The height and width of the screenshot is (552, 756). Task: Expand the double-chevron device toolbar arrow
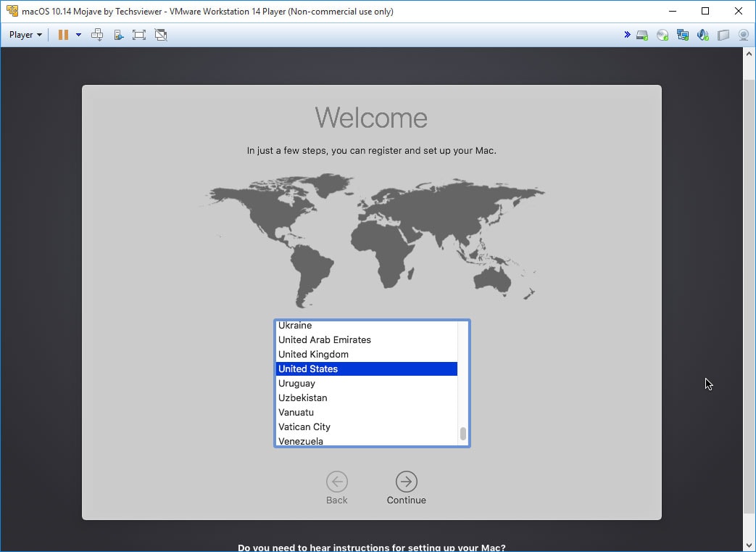click(x=627, y=35)
